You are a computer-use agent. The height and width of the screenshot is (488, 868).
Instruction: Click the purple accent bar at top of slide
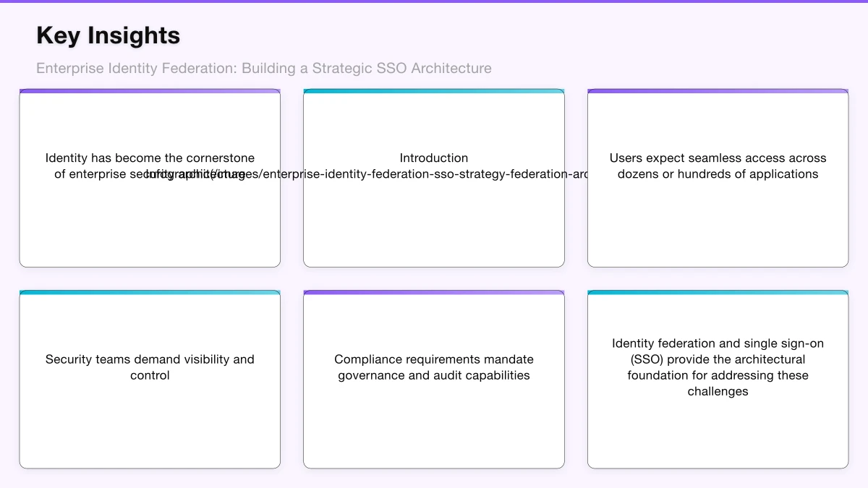pos(434,1)
